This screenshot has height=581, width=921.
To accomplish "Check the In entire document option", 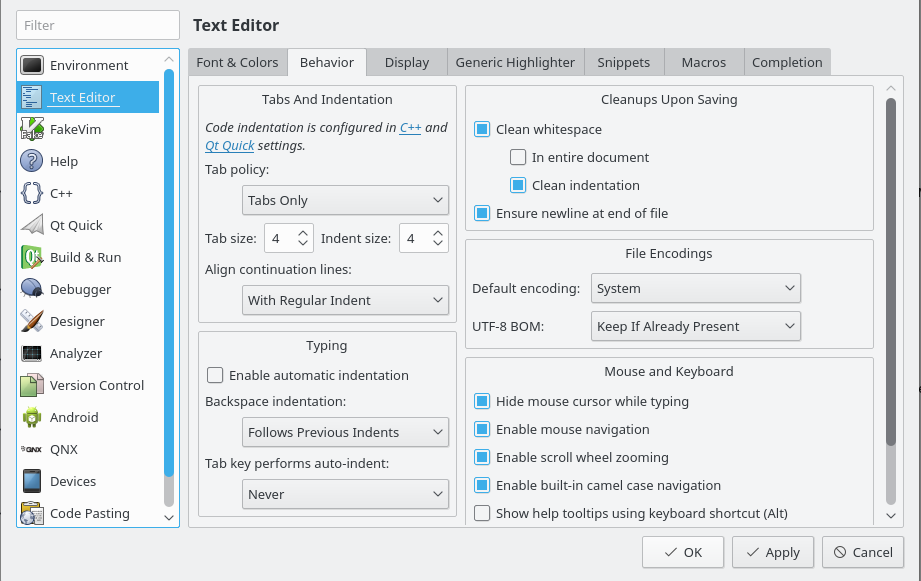I will (518, 157).
